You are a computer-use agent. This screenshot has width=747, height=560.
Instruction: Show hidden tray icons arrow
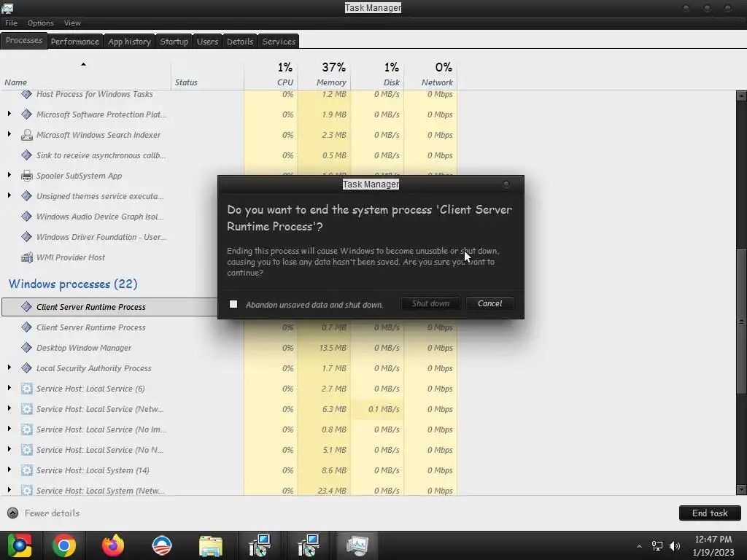click(639, 546)
